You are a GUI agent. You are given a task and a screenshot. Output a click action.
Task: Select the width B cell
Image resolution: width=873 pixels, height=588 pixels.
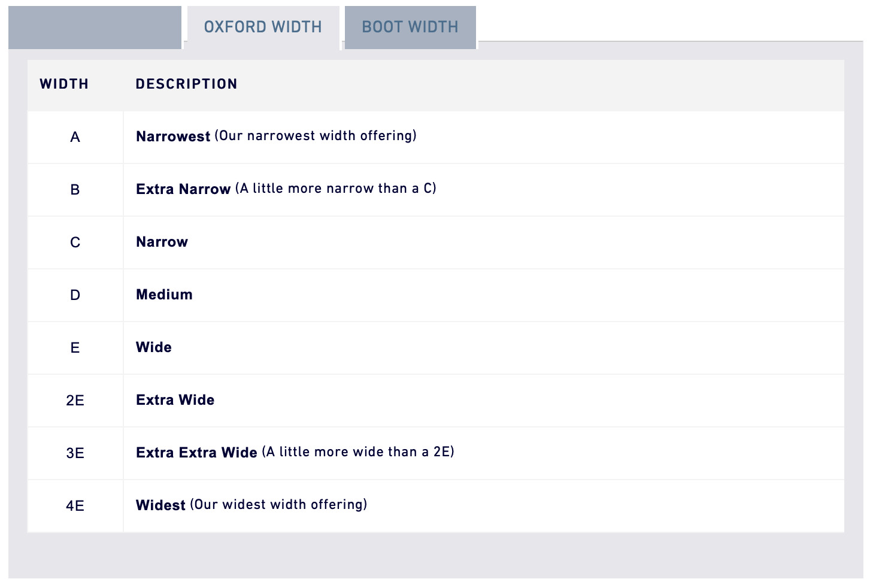tap(75, 190)
